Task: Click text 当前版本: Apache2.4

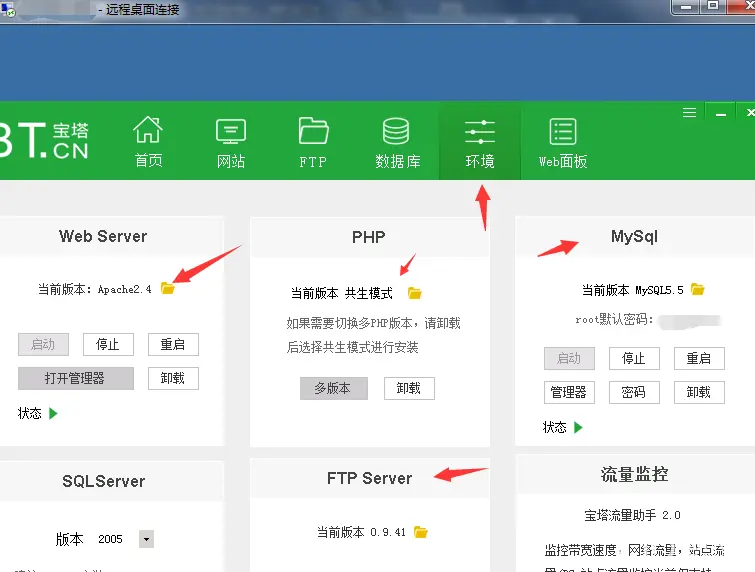Action: click(94, 289)
